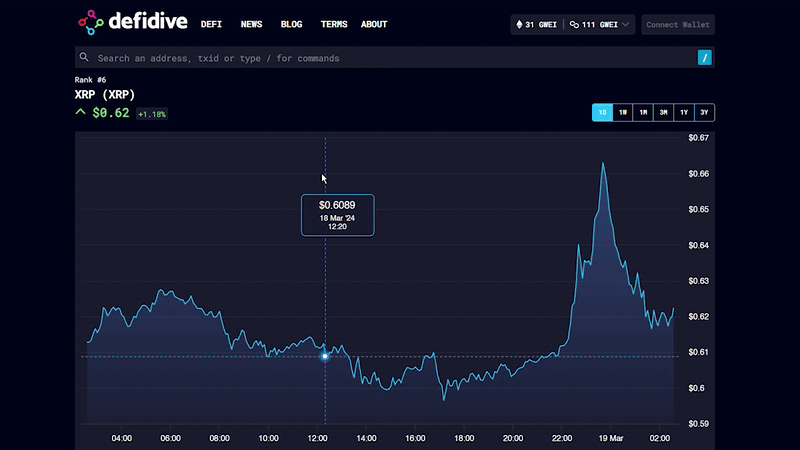
Task: Click the highlighted chart data point
Action: pos(325,356)
